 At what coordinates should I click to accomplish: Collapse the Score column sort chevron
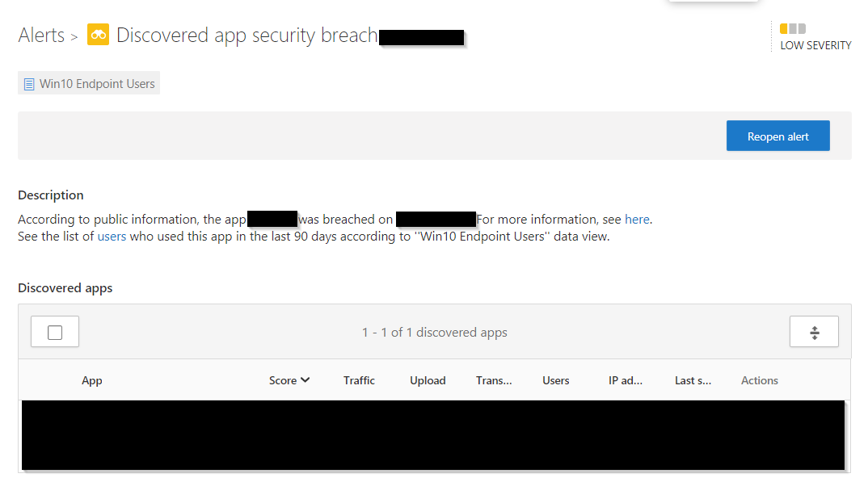tap(304, 380)
